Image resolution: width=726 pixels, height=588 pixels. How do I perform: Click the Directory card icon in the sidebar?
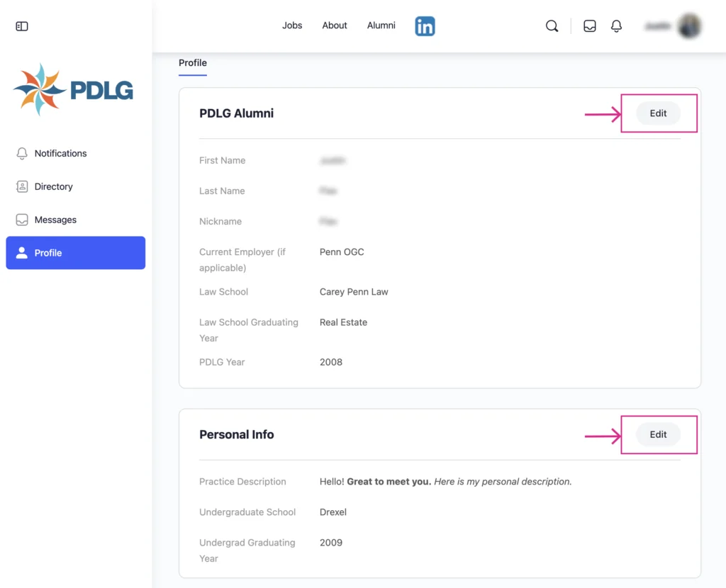point(21,186)
